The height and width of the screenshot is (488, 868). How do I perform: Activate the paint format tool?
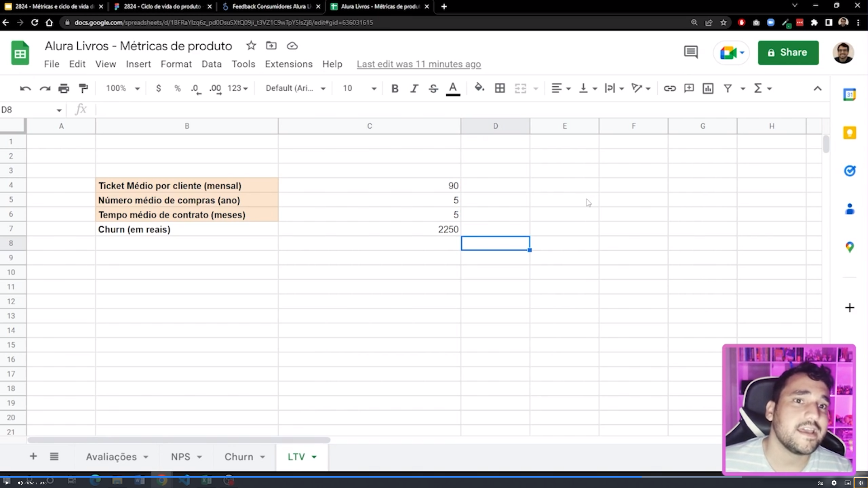click(x=83, y=89)
